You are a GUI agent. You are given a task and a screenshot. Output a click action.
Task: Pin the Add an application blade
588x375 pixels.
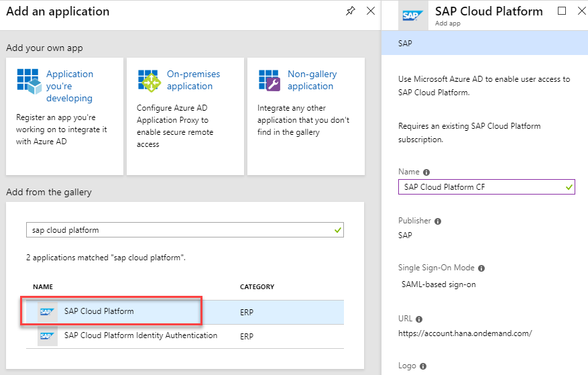click(x=351, y=11)
